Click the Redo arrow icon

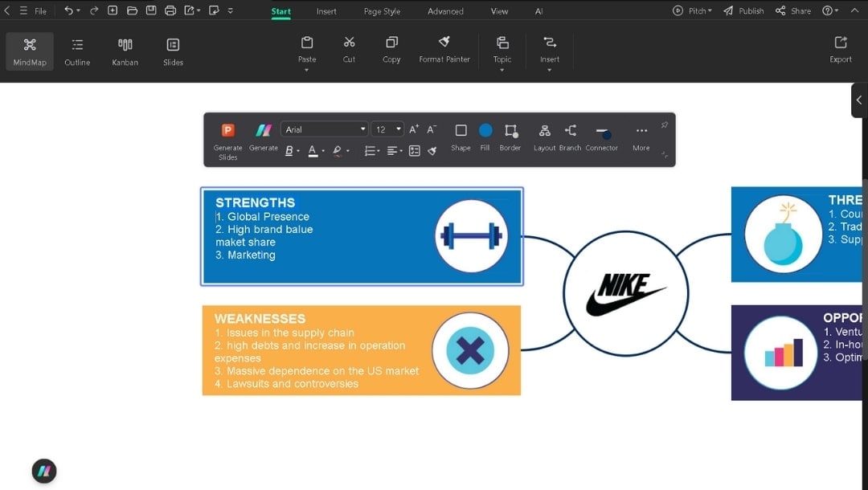click(93, 10)
